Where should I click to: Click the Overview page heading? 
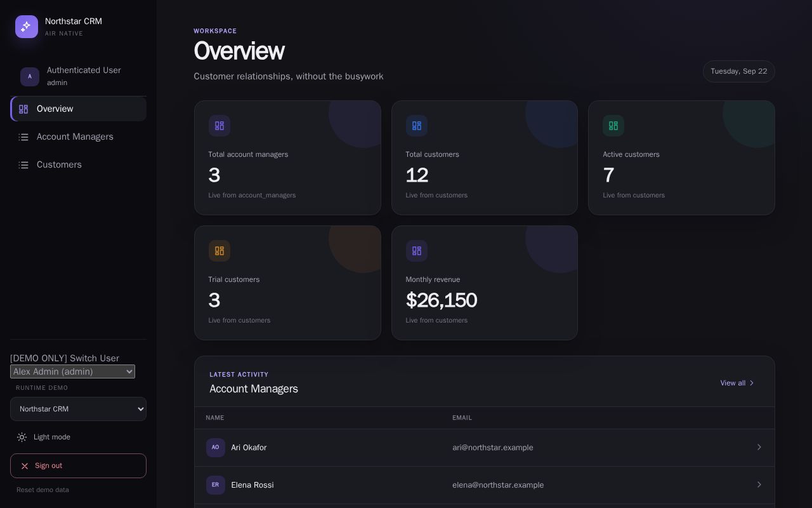(239, 51)
